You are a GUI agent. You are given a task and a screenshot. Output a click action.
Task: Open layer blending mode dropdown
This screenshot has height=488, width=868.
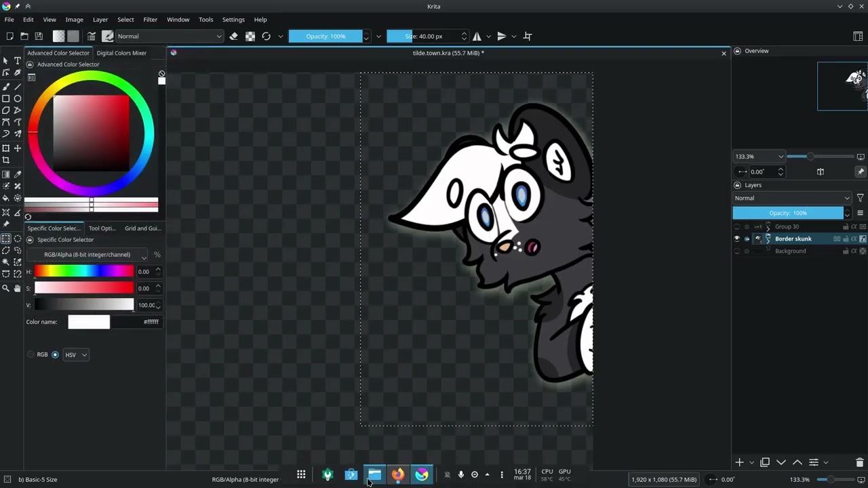tap(792, 198)
